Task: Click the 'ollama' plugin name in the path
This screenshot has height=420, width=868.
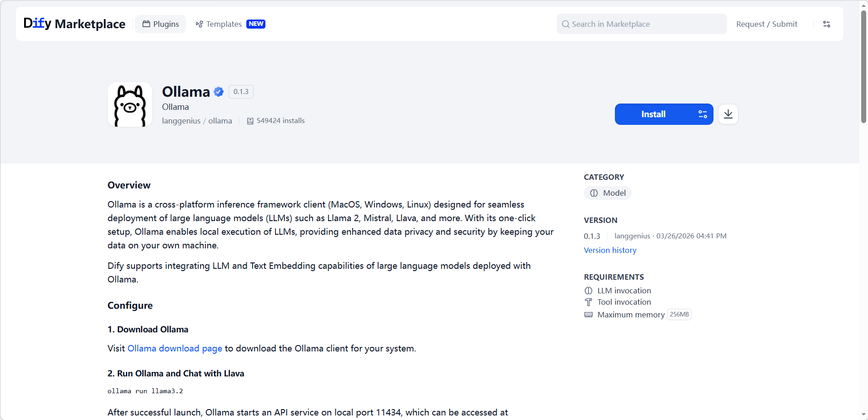Action: click(x=220, y=121)
